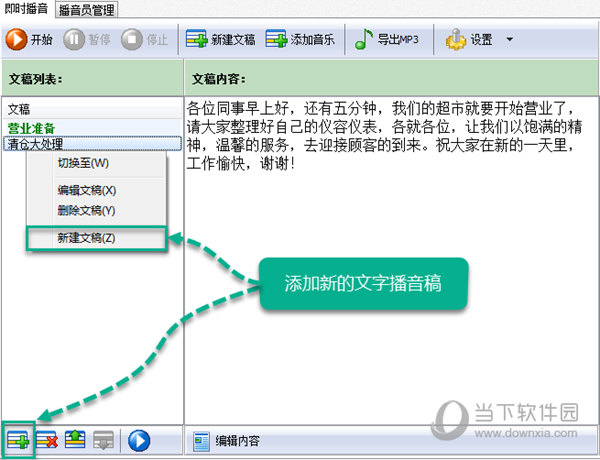Click inside the 文稿内容 text area
This screenshot has width=600, height=460.
(390, 260)
